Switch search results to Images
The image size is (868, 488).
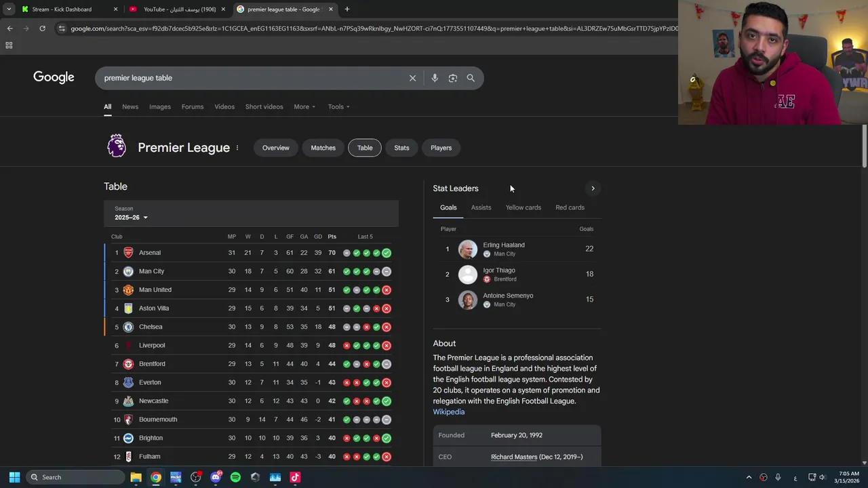click(x=160, y=106)
